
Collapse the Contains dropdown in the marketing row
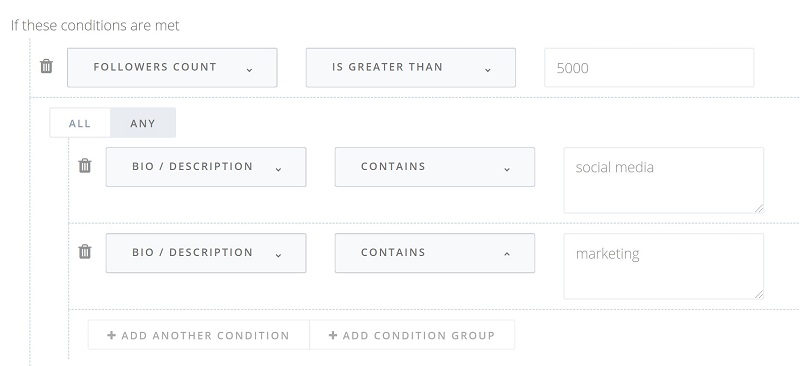pos(435,253)
